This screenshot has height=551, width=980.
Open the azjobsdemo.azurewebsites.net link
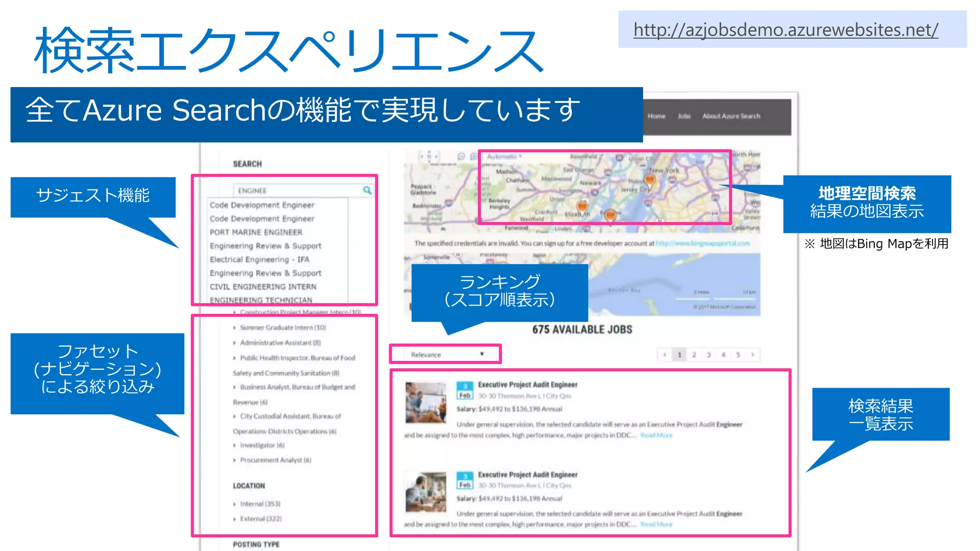(786, 30)
